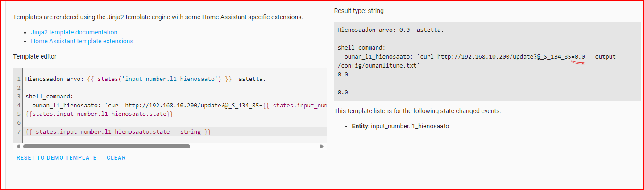Click the editor scrollbar right arrow
This screenshot has width=644, height=190.
322,146
